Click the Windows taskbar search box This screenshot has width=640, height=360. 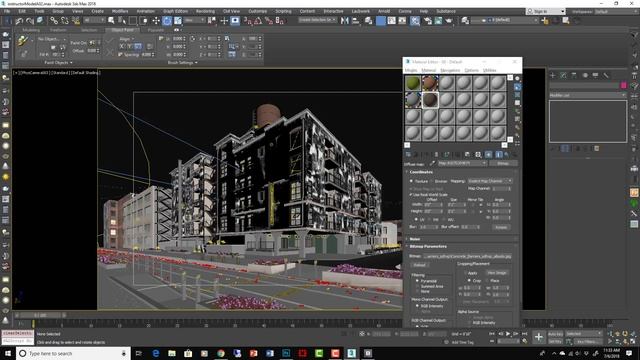[x=73, y=353]
